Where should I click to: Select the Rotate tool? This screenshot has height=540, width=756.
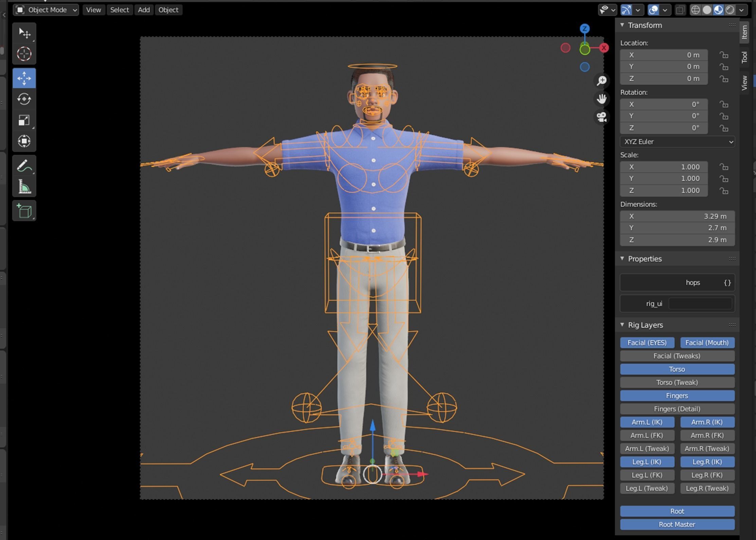24,100
